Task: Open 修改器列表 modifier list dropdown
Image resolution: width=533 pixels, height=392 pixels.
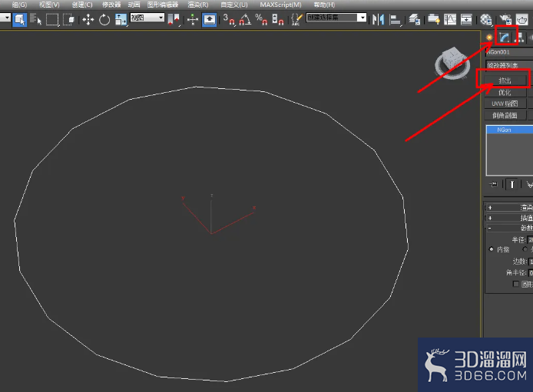Action: [x=509, y=65]
